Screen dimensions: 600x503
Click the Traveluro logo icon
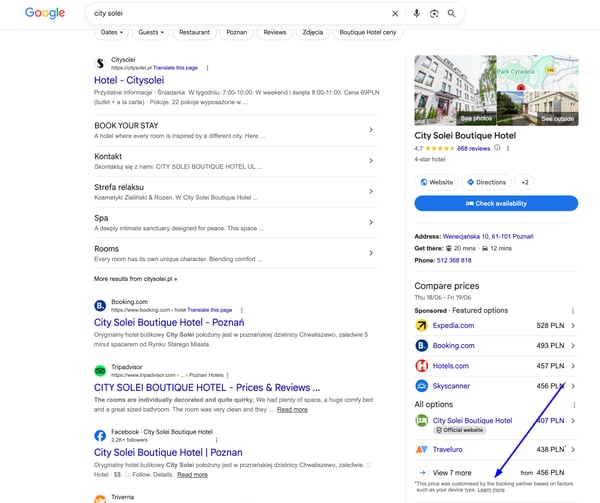coord(422,449)
